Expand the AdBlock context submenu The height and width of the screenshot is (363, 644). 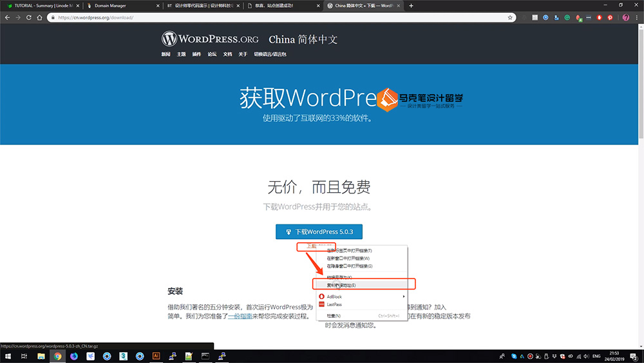[362, 297]
